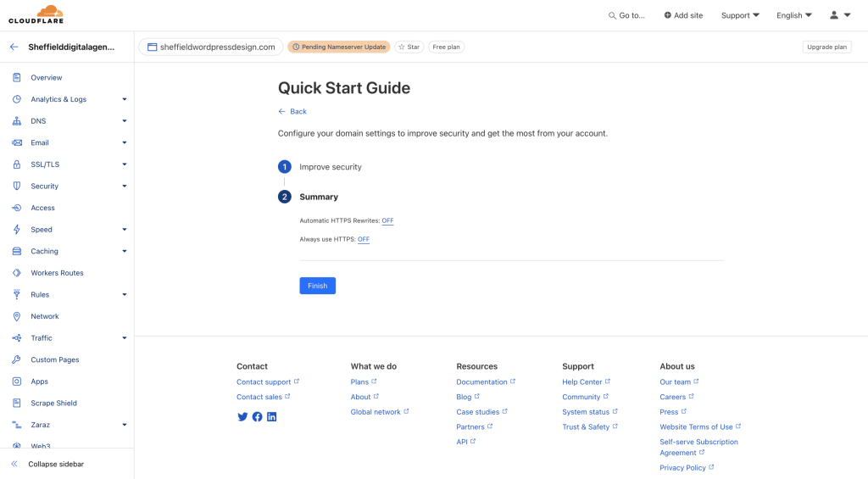Click the Add site button

click(683, 15)
